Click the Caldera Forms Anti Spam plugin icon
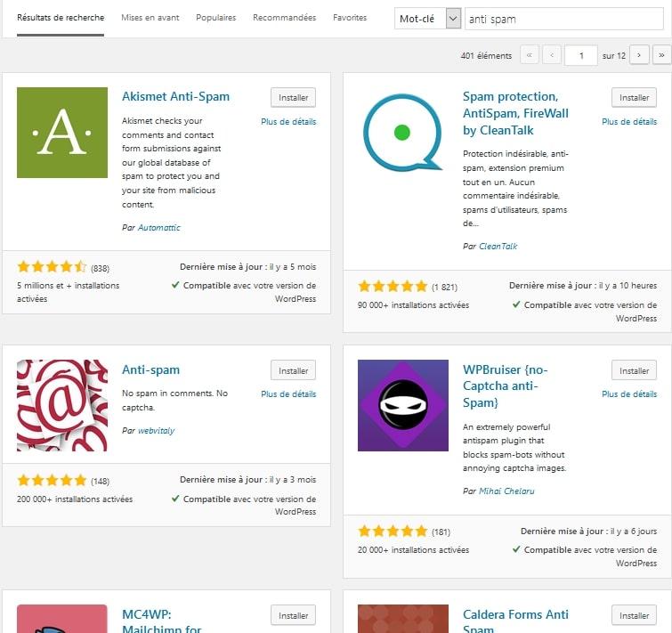This screenshot has height=633, width=672. pos(403,619)
